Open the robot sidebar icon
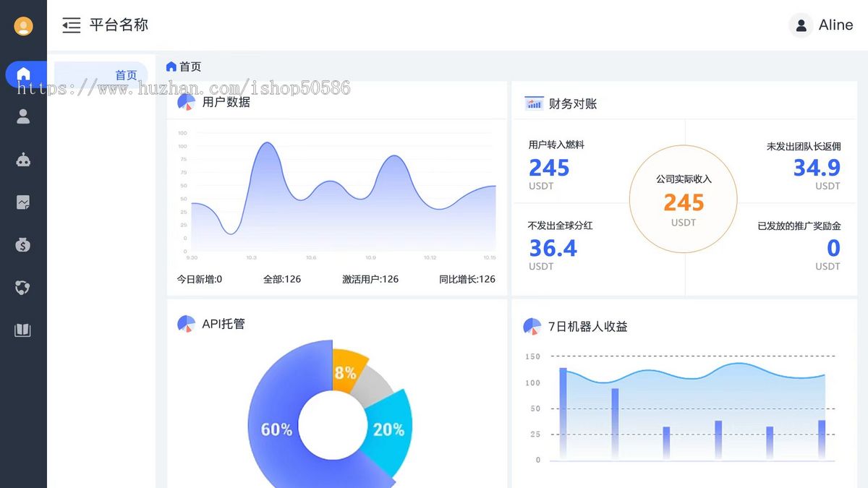The width and height of the screenshot is (868, 488). [23, 160]
